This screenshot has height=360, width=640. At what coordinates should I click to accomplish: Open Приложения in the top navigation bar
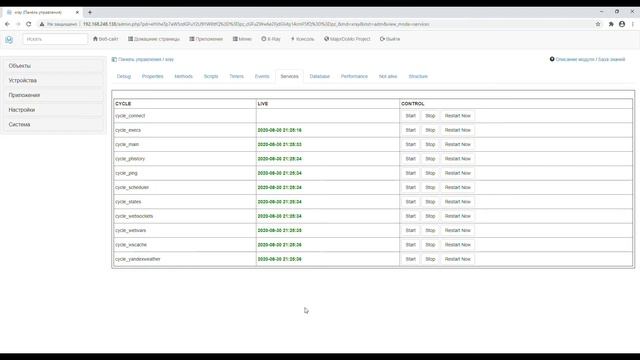click(206, 39)
